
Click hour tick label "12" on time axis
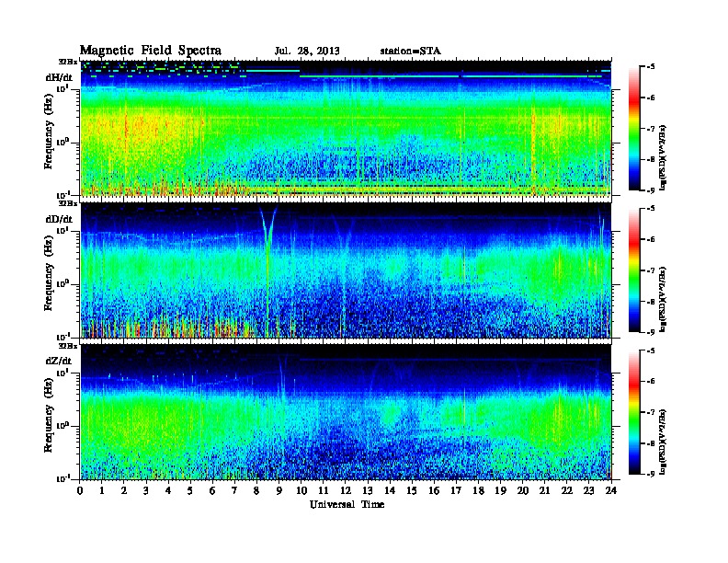point(346,490)
